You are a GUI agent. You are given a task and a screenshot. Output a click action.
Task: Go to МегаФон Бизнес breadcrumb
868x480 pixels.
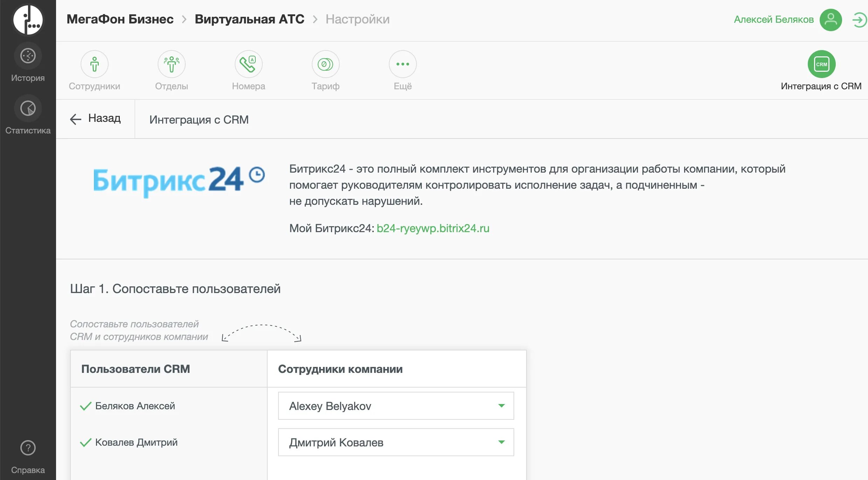pos(120,19)
